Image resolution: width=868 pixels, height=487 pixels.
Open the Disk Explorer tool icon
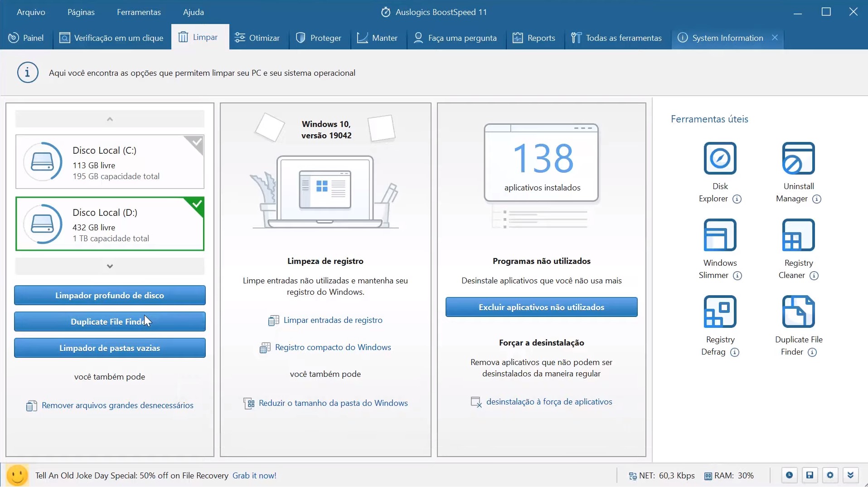point(720,158)
